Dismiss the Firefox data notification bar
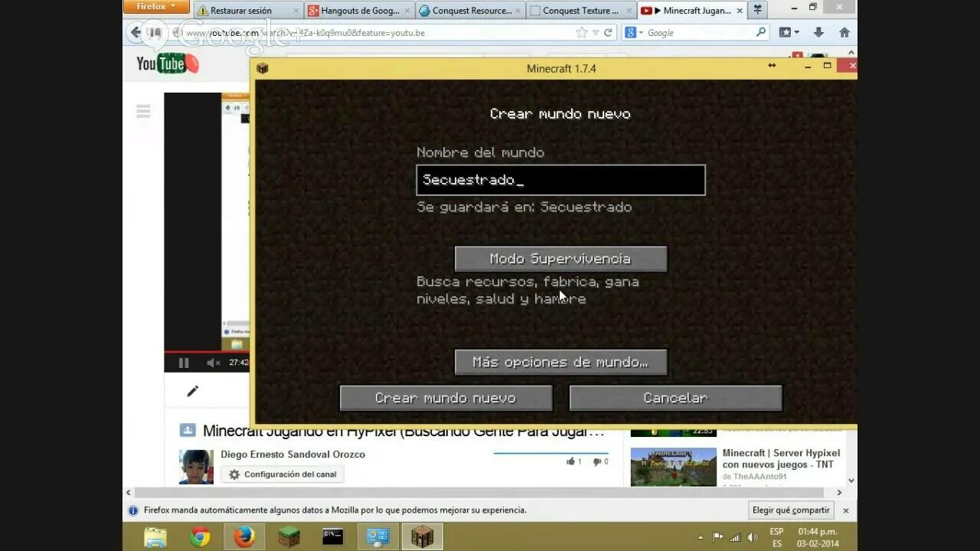This screenshot has height=551, width=980. [x=846, y=510]
